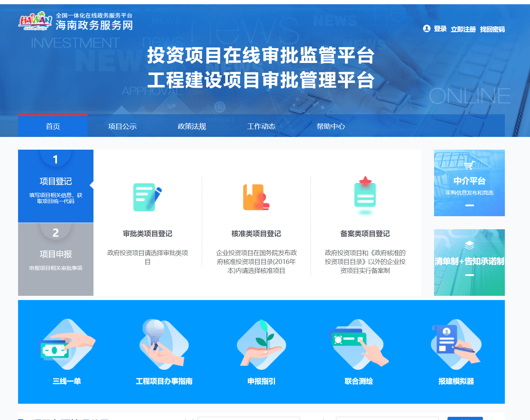Open the 中介平台 banner card
This screenshot has height=420, width=530.
469,183
